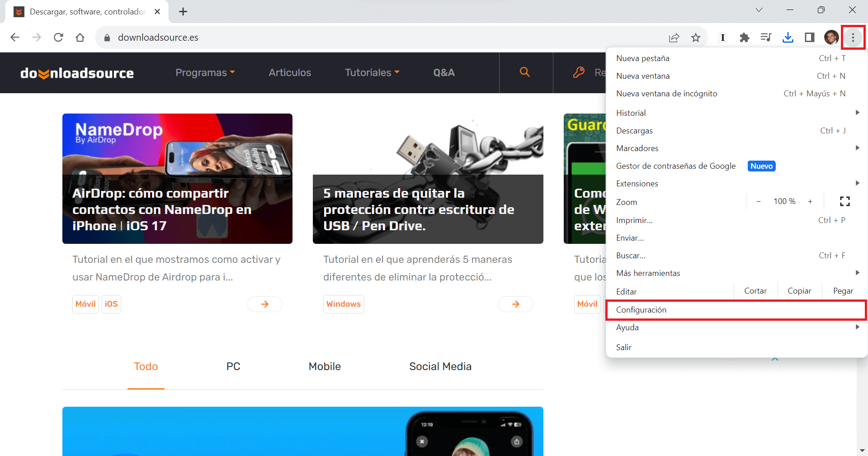Increase zoom with plus
The height and width of the screenshot is (456, 868).
click(810, 202)
